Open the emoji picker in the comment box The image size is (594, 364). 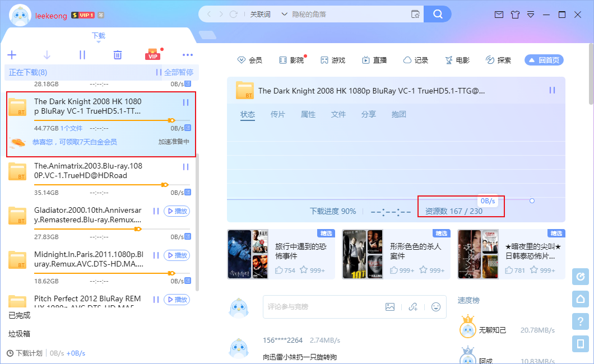click(x=435, y=307)
